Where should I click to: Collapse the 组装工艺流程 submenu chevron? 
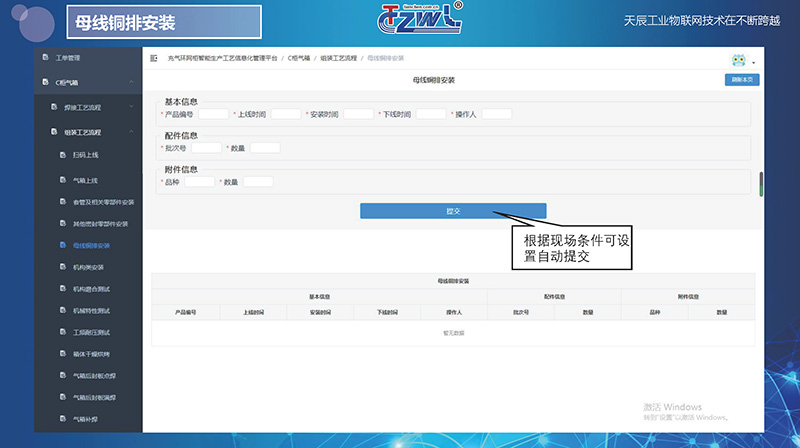[131, 132]
